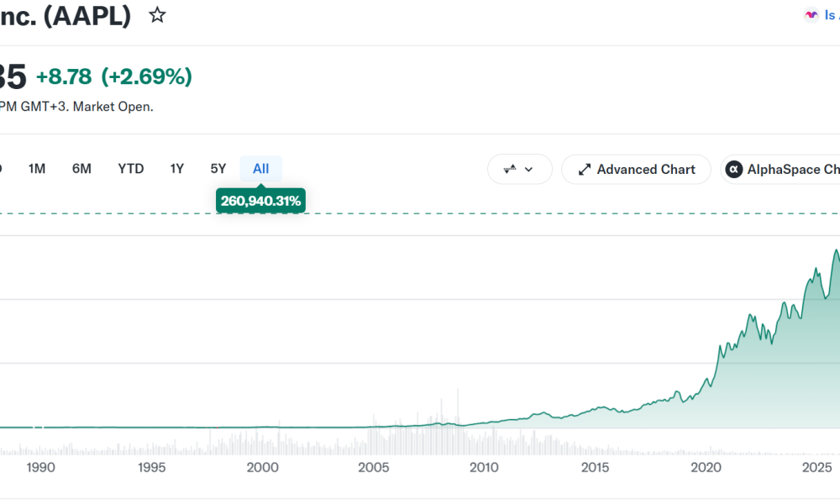Click the (+2.69%) percent change
Viewport: 840px width, 504px height.
tap(146, 76)
